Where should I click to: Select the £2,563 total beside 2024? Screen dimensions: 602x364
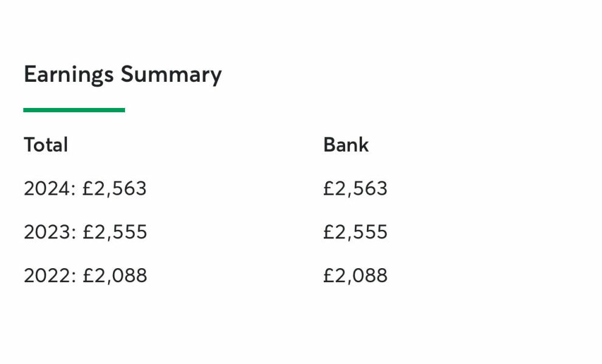115,189
